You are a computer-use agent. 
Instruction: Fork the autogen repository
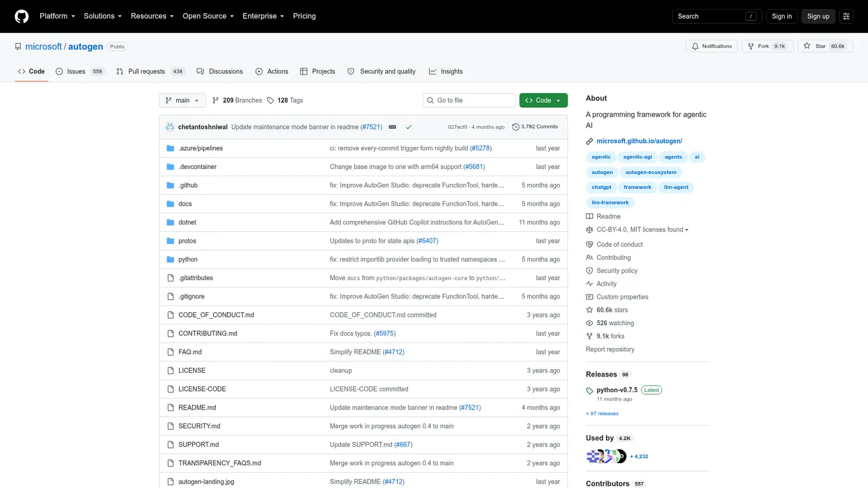[767, 46]
